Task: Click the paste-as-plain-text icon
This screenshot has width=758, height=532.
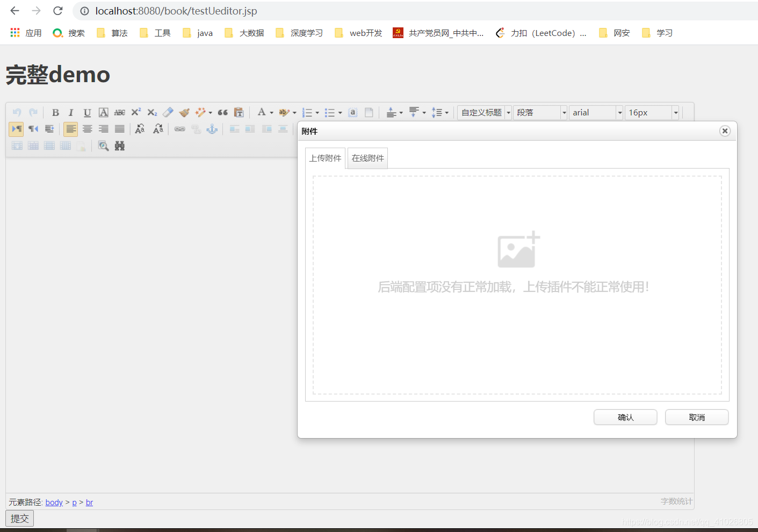Action: tap(239, 113)
